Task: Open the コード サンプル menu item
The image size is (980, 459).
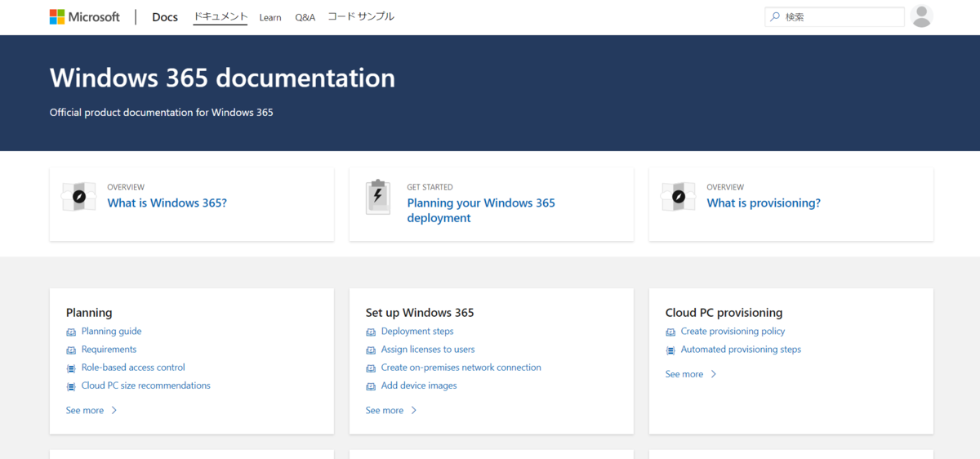Action: pos(361,16)
